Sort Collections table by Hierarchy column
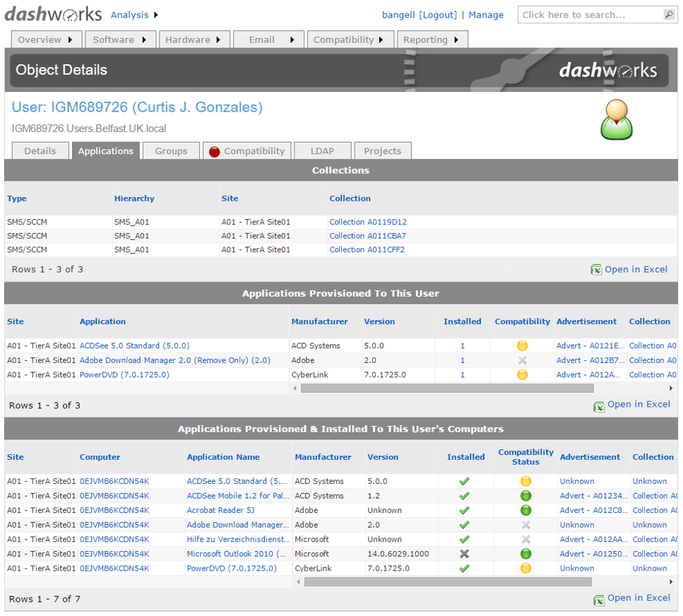683x616 pixels. point(134,199)
